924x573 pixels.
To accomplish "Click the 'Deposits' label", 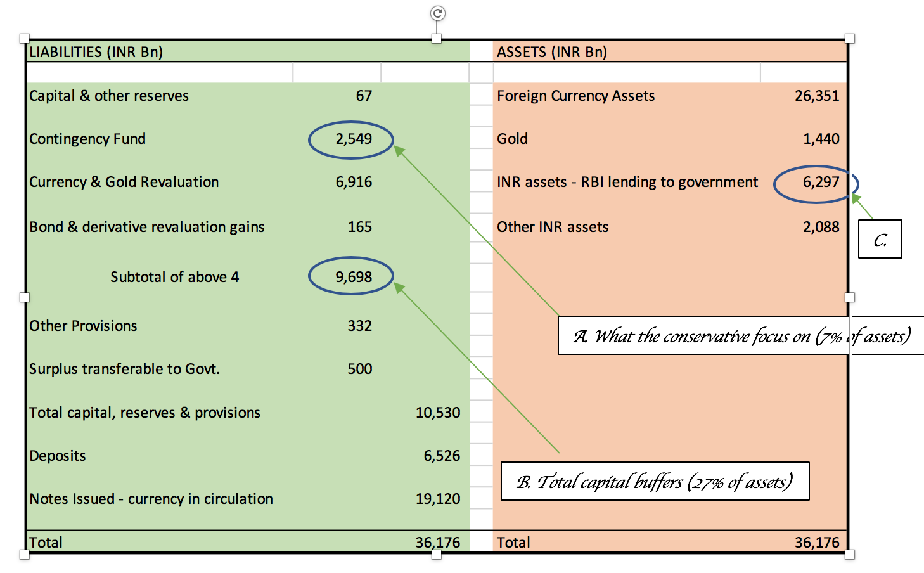I will pyautogui.click(x=57, y=456).
